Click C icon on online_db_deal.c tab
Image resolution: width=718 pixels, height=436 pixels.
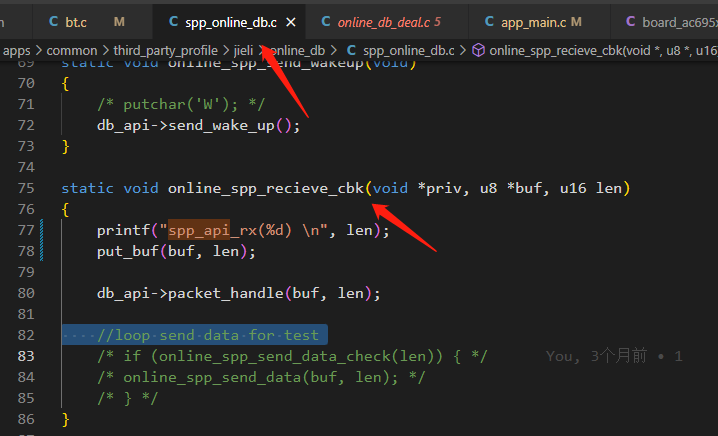click(326, 22)
